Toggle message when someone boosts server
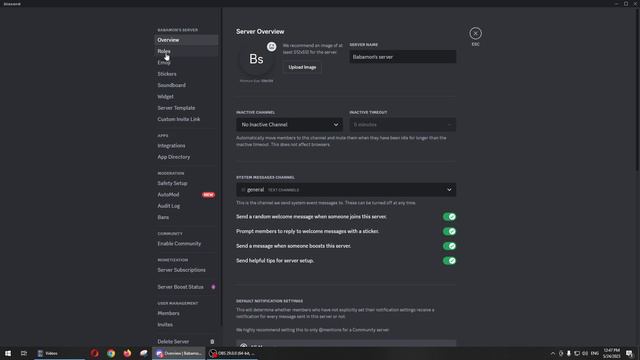 (x=449, y=246)
